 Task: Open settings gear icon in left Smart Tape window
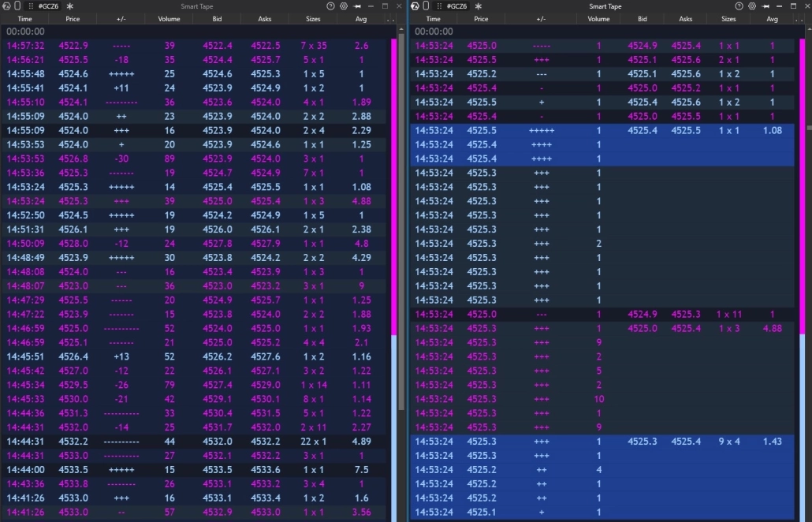click(x=344, y=6)
